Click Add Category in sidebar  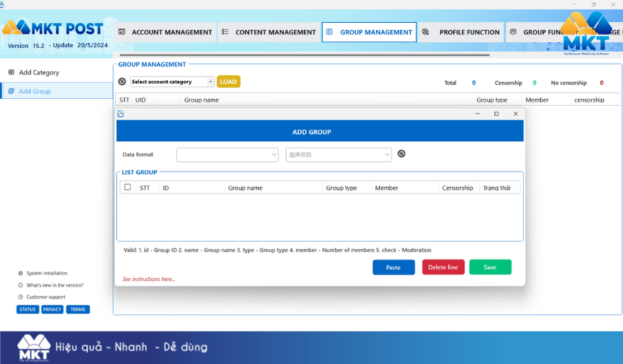click(39, 73)
